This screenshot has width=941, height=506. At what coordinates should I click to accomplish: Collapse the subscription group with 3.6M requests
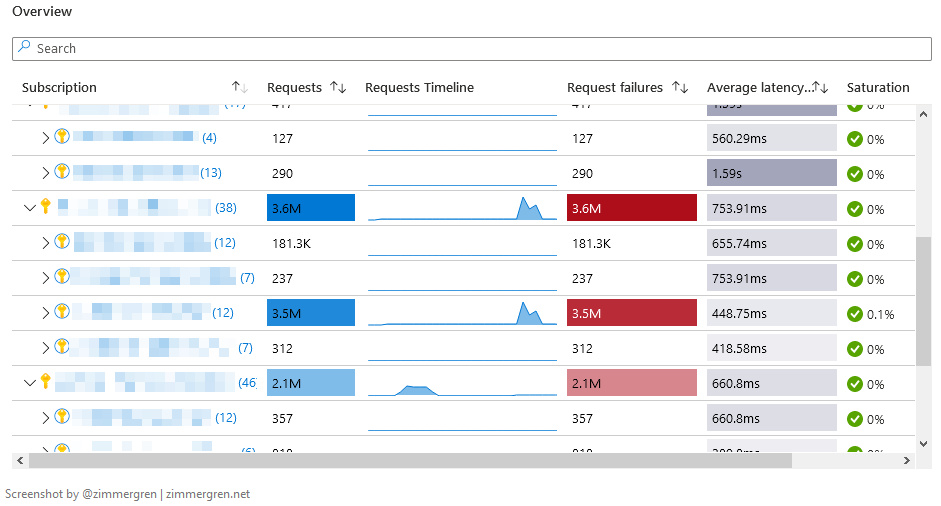pos(29,208)
